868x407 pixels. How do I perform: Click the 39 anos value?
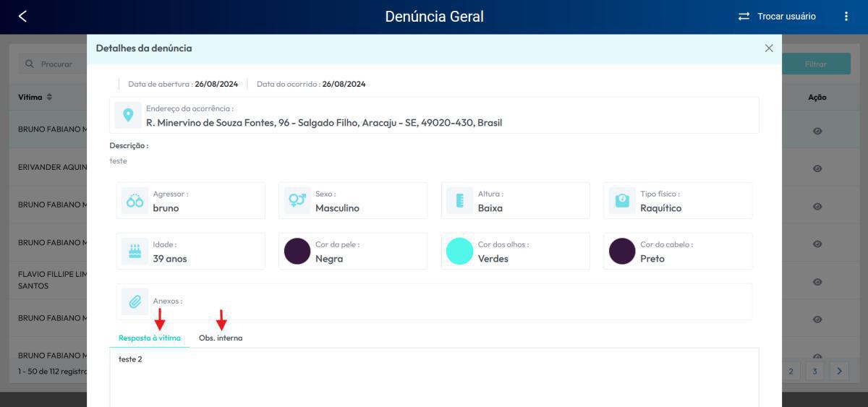point(170,259)
